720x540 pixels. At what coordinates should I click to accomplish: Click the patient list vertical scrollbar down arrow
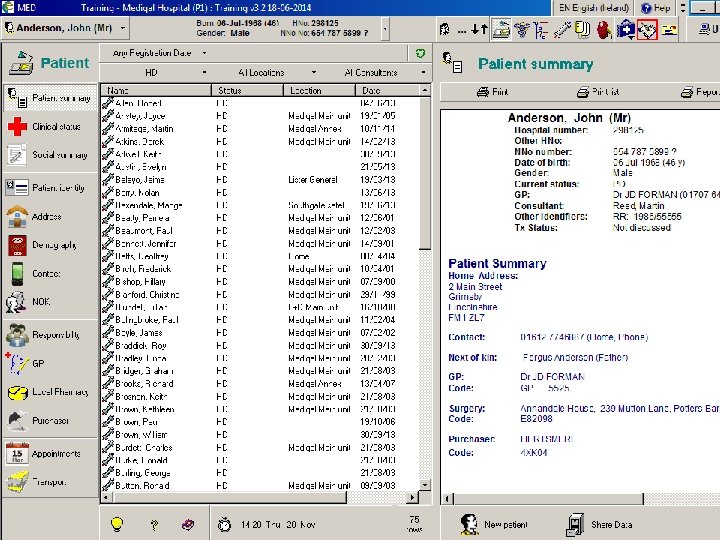tap(425, 485)
